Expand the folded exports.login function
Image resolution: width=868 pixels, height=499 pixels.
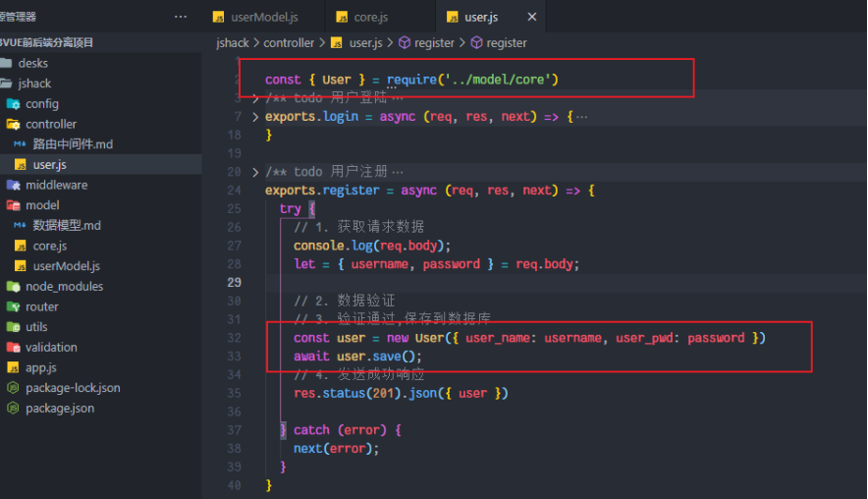pos(255,117)
